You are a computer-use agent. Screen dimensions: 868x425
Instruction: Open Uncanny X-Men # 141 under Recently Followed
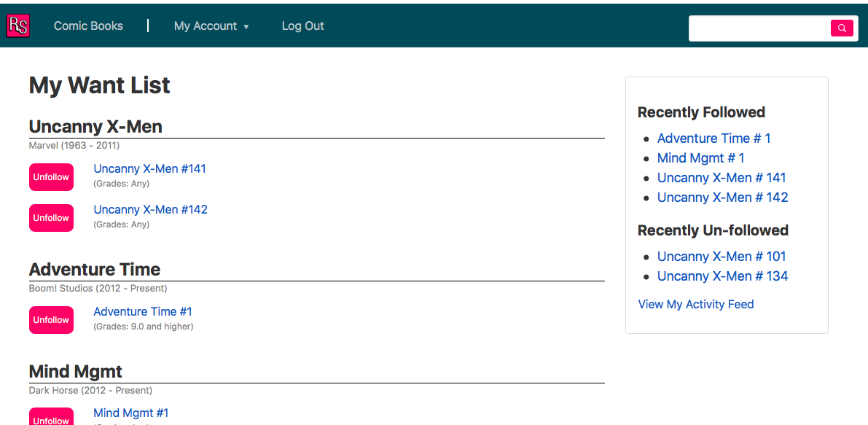(x=722, y=178)
